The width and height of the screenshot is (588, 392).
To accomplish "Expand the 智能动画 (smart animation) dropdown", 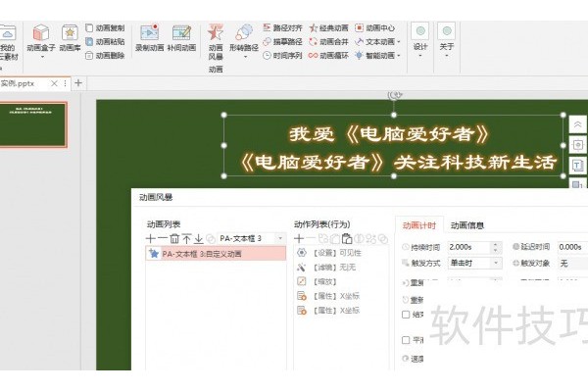I will (x=399, y=56).
